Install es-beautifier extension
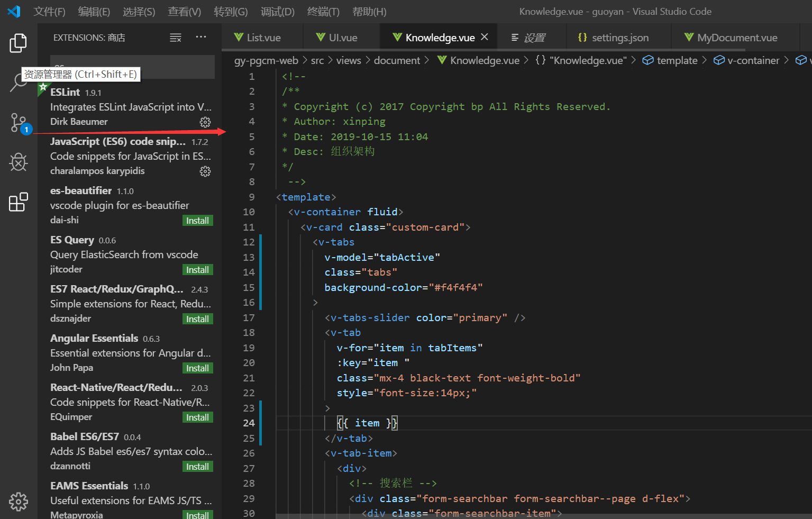 [x=197, y=221]
